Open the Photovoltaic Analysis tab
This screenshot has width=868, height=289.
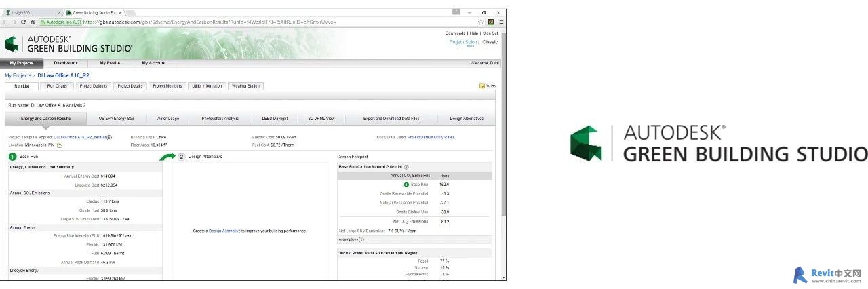[220, 119]
